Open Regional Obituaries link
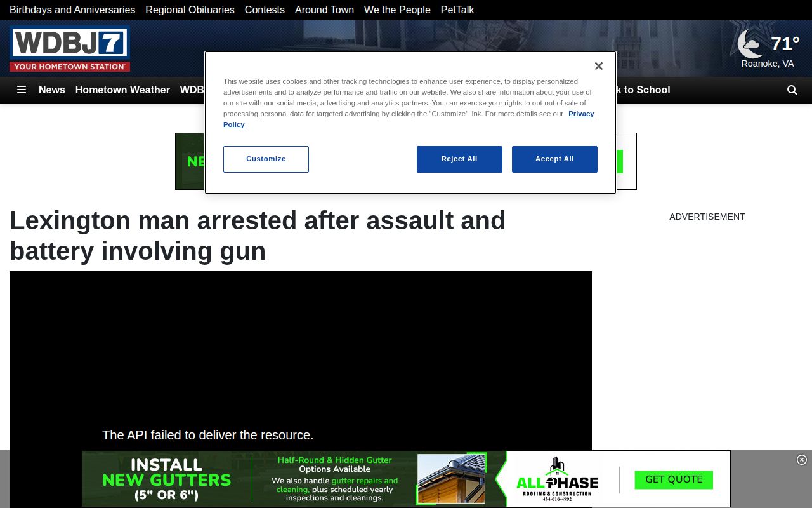The image size is (812, 508). [190, 10]
